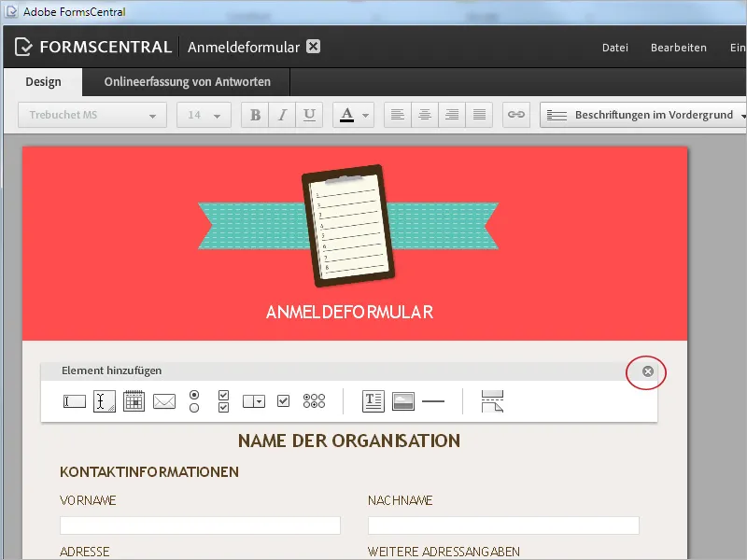Insert a hyperlink with the link icon
The image size is (747, 560).
point(515,114)
